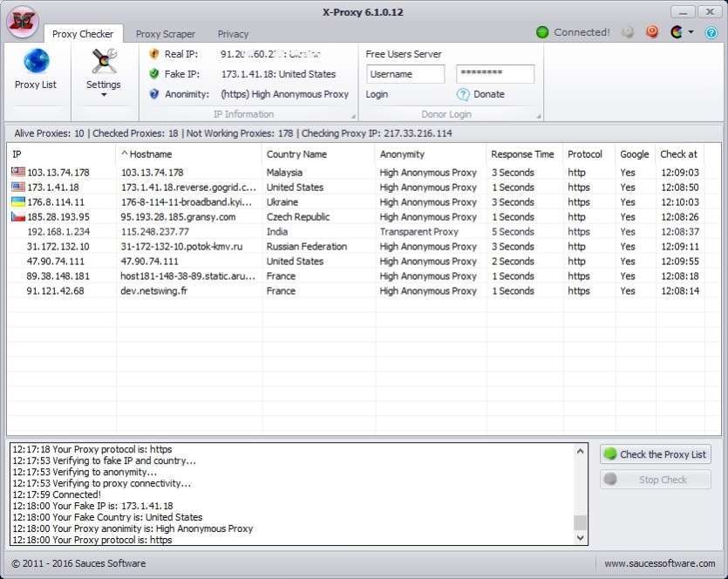Viewport: 728px width, 579px height.
Task: Open the skin chooser dropdown arrow
Action: pos(691,32)
